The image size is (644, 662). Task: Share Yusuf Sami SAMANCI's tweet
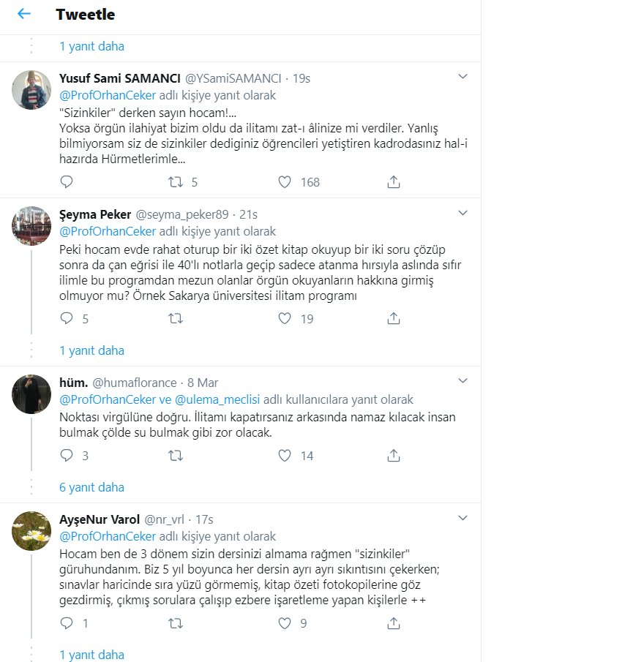click(394, 182)
